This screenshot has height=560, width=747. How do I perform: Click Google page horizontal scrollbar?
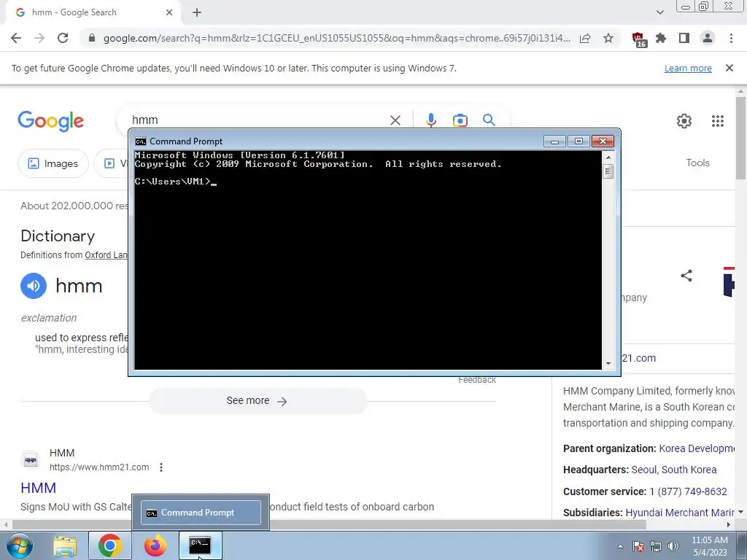click(329, 525)
